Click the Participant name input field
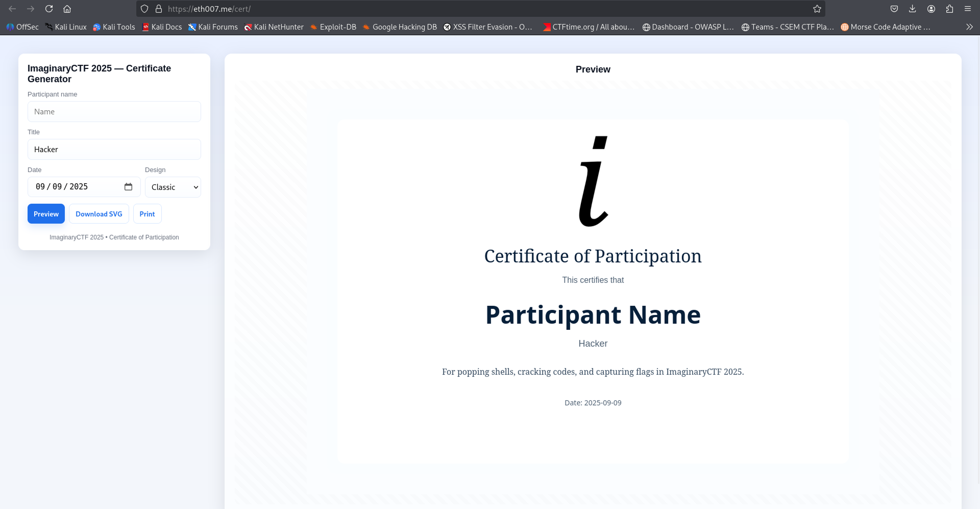 click(114, 111)
